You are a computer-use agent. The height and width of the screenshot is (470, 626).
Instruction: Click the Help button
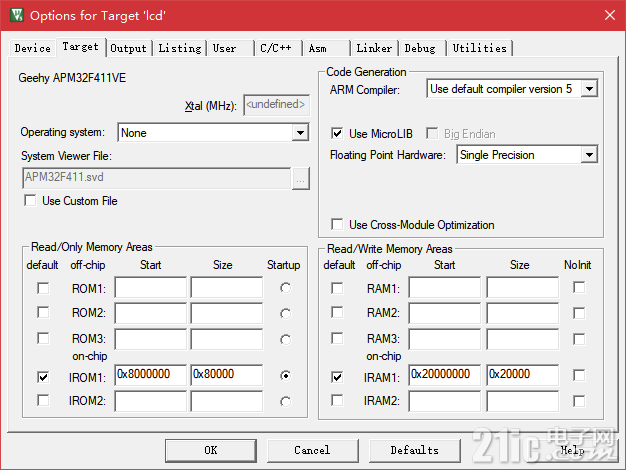click(572, 450)
